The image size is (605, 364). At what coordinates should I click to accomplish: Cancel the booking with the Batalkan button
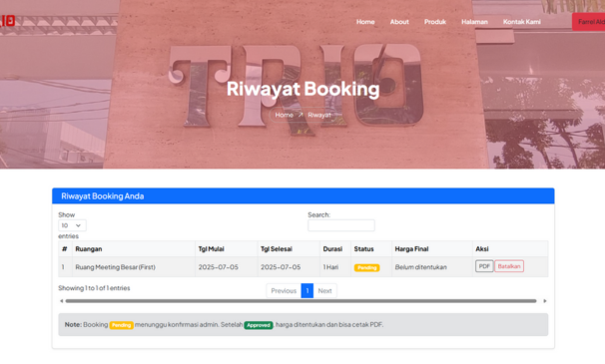point(509,266)
